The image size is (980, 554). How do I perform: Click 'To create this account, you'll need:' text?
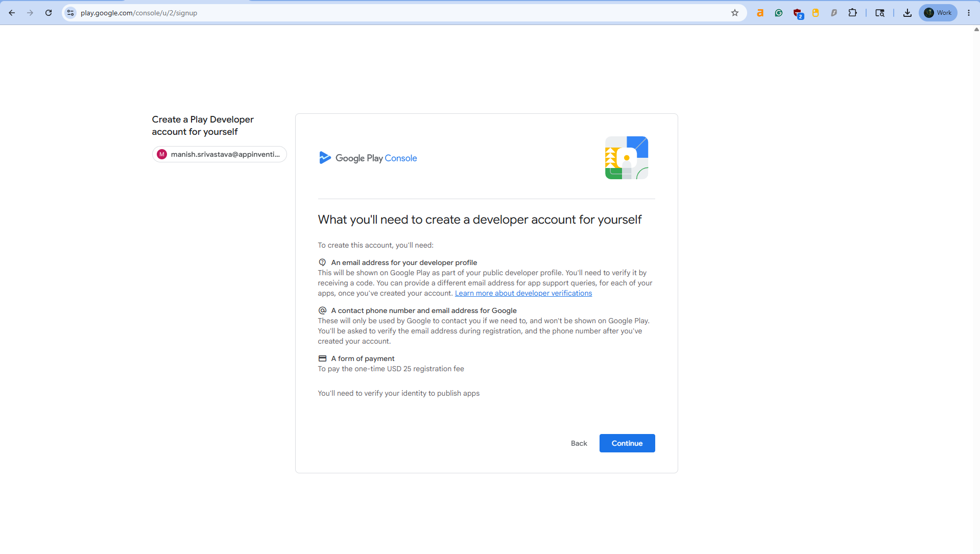click(375, 245)
